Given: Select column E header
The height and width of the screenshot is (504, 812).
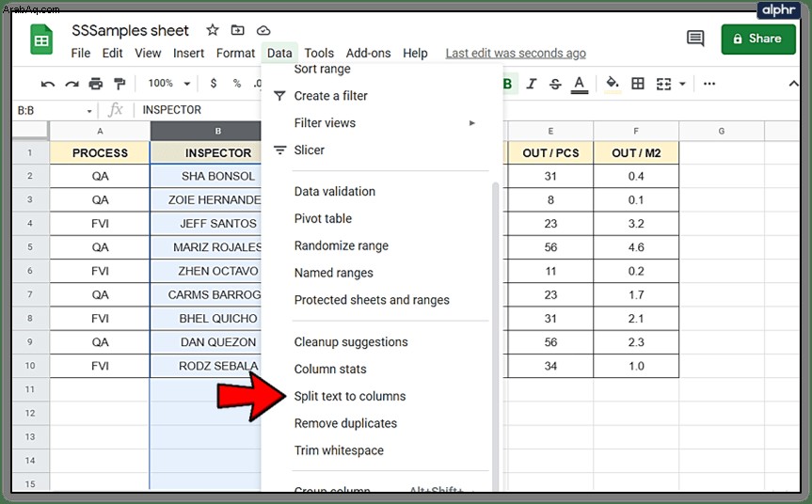Looking at the screenshot, I should (550, 132).
